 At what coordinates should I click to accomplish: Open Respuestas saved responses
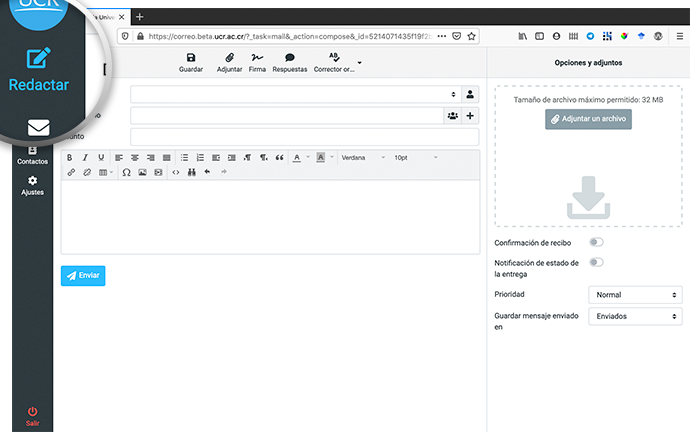click(x=289, y=63)
